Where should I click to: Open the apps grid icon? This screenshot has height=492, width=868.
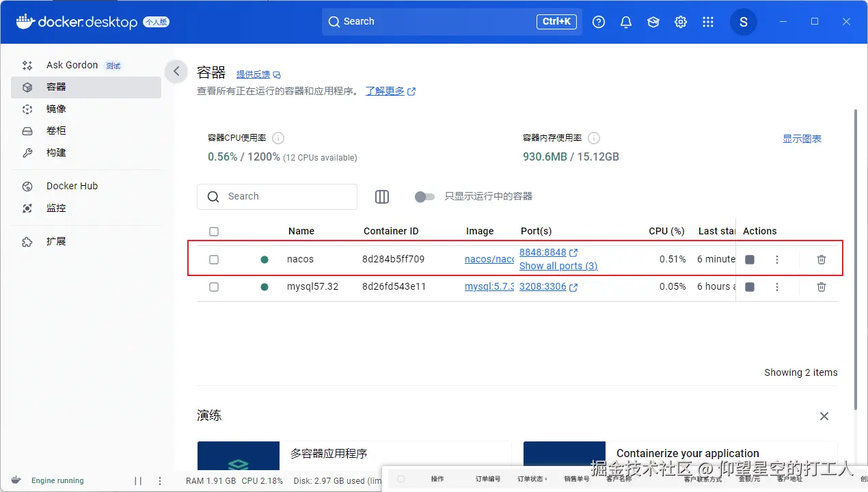click(x=708, y=22)
